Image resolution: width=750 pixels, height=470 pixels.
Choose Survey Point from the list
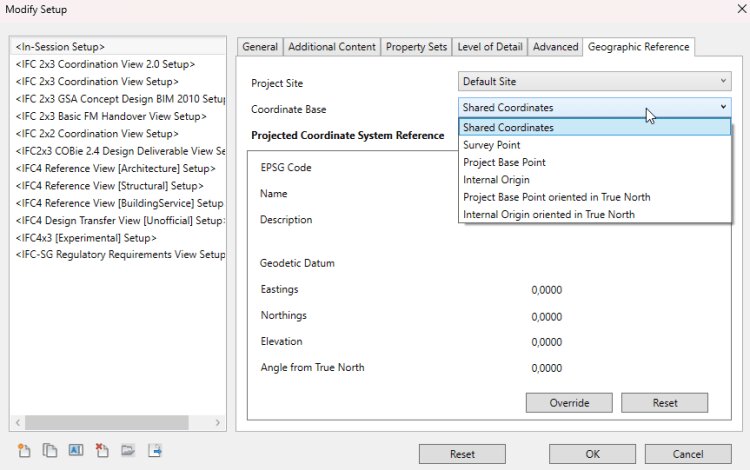click(491, 145)
